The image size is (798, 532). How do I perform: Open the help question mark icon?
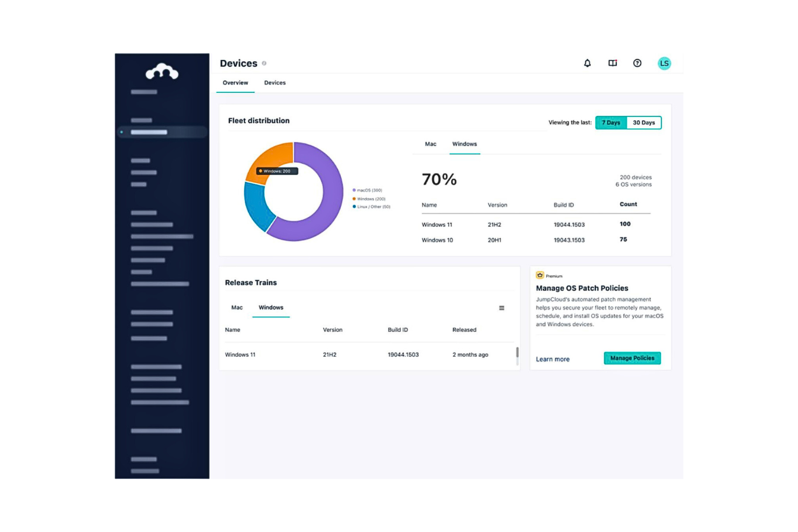tap(637, 63)
